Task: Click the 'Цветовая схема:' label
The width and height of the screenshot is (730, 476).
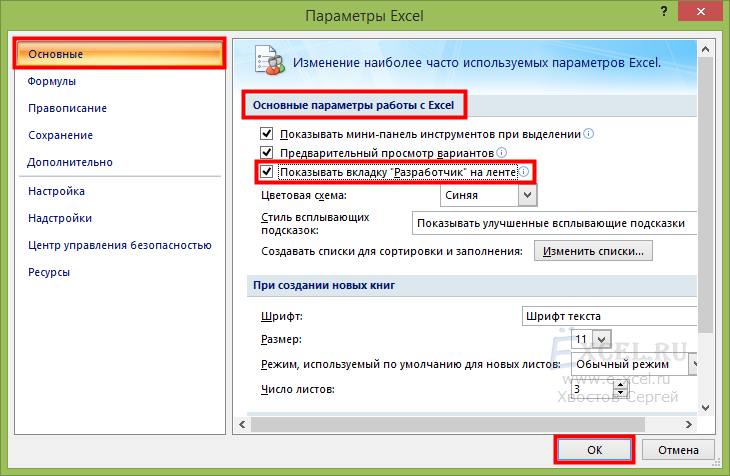Action: pos(304,195)
